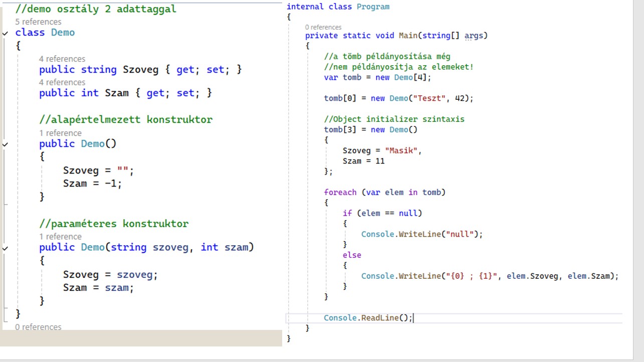Click the foreach keyword
Viewport: 644px width, 362px height.
pos(340,193)
